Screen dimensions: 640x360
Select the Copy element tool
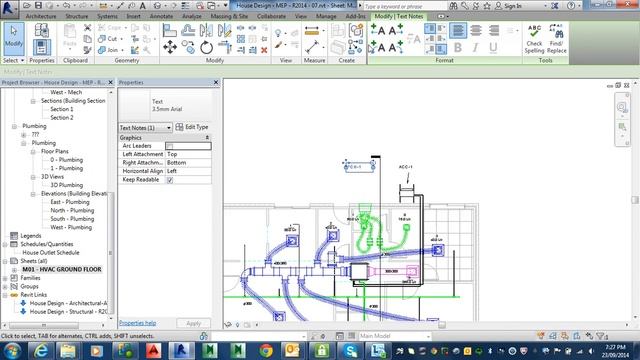(x=188, y=47)
